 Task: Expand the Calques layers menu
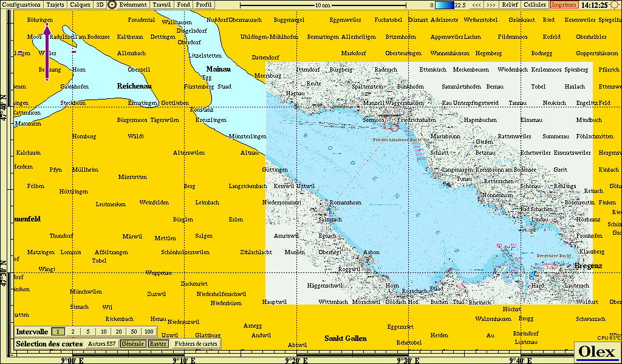(80, 5)
